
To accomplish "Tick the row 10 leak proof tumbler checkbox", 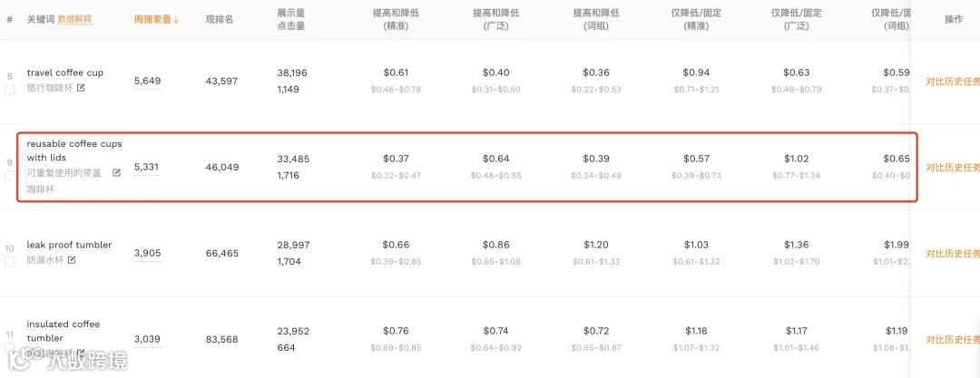I will pyautogui.click(x=10, y=262).
